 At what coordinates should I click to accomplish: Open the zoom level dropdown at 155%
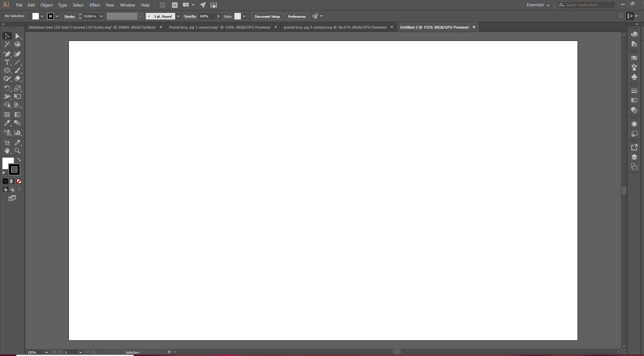(x=46, y=352)
